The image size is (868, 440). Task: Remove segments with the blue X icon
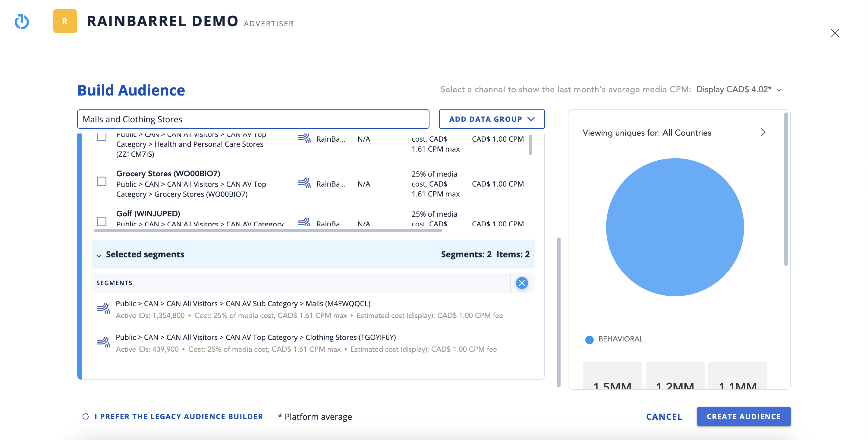coord(522,283)
